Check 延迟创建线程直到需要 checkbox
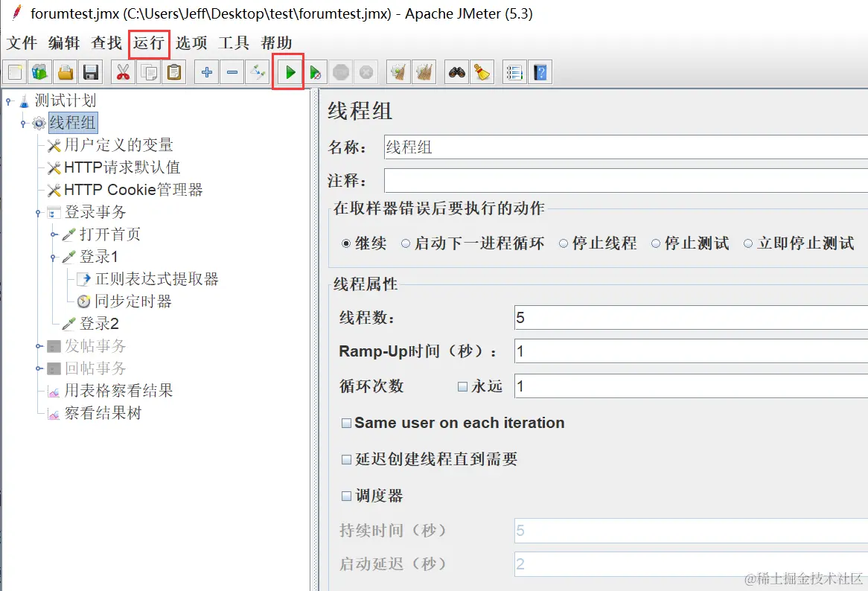The width and height of the screenshot is (868, 591). (347, 459)
